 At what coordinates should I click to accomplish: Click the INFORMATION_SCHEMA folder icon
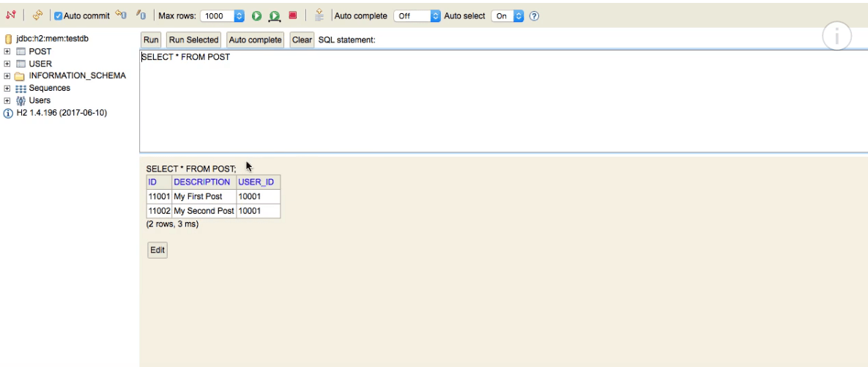(x=21, y=76)
